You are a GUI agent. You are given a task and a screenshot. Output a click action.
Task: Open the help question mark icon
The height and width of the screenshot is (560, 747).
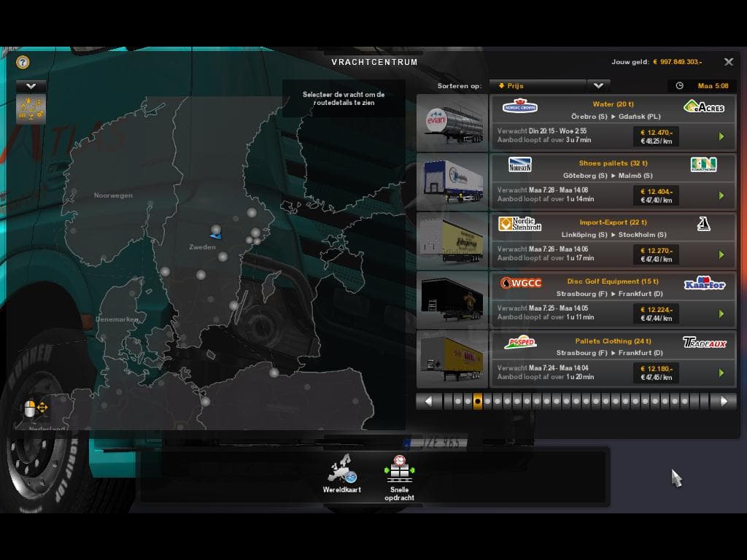point(23,63)
